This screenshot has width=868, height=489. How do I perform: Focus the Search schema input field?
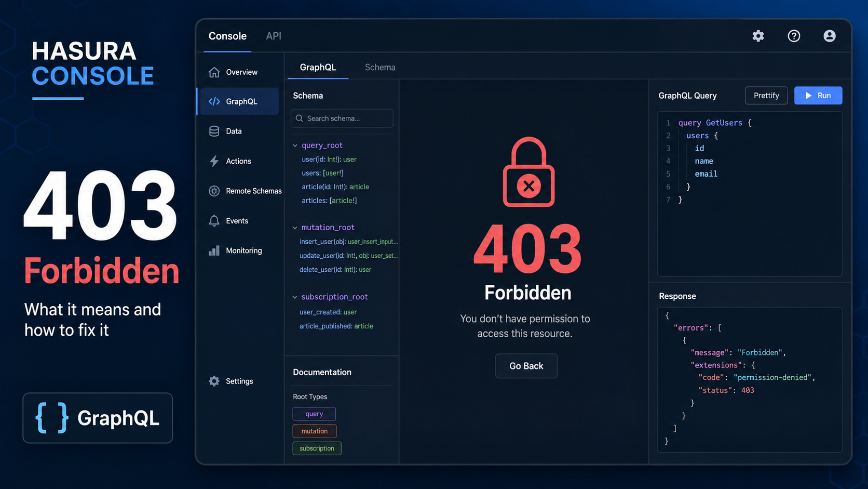click(342, 118)
